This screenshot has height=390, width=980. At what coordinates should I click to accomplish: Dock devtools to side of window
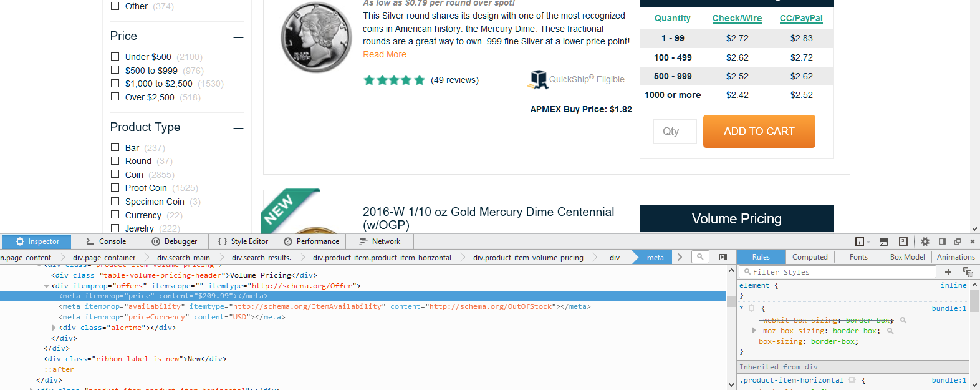943,241
